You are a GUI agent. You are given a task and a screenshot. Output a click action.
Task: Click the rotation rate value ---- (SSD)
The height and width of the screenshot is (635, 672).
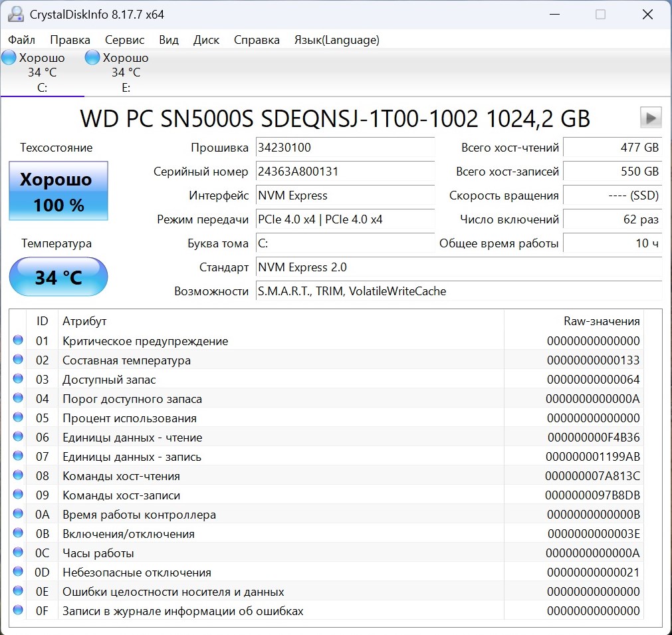tap(612, 195)
